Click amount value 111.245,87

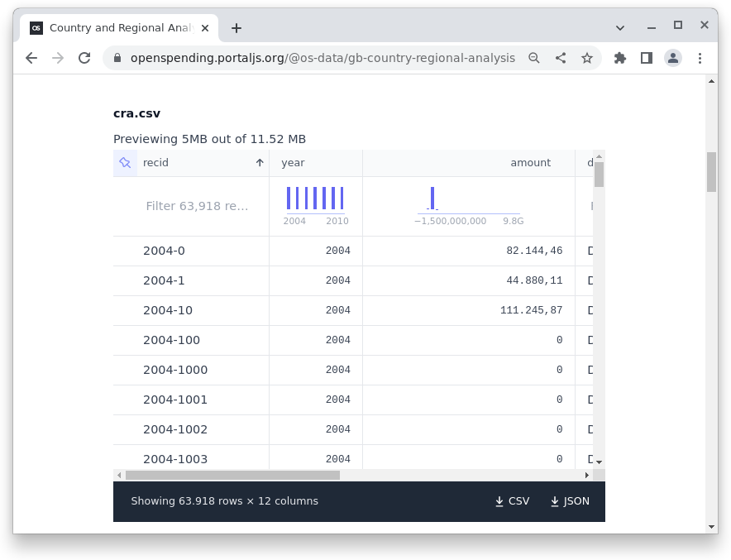pos(531,310)
